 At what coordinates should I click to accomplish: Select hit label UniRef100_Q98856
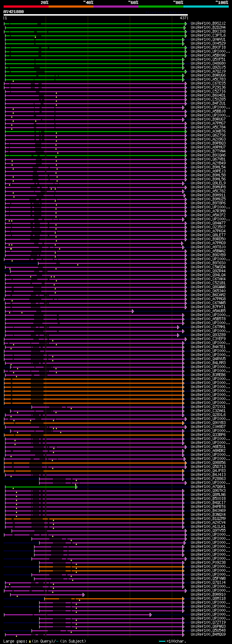click(208, 462)
